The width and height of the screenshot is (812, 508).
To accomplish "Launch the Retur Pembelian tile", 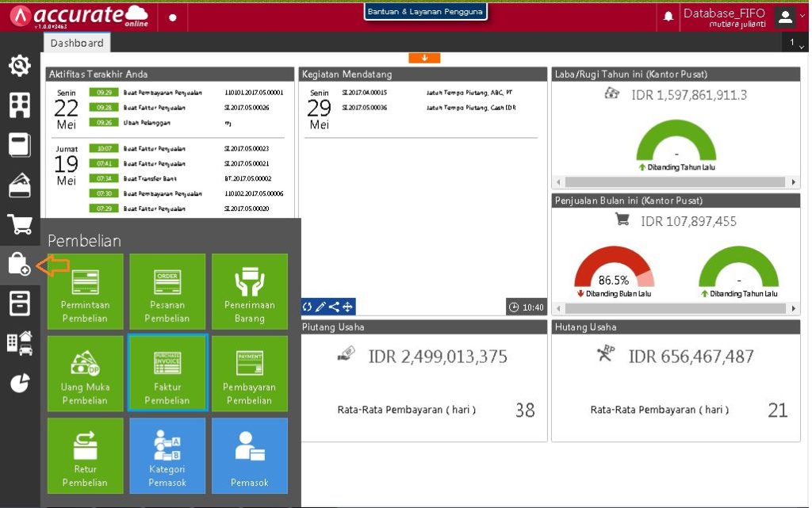I will (x=85, y=456).
